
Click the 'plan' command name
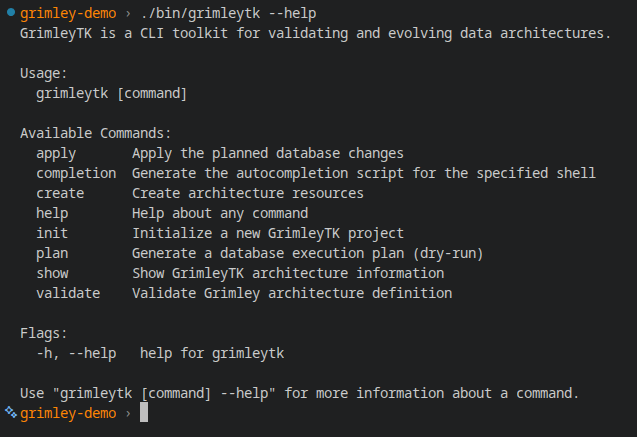click(52, 254)
